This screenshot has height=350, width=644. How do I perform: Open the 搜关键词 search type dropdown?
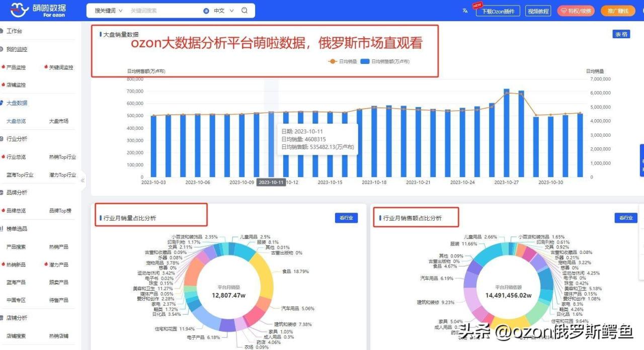tap(106, 10)
